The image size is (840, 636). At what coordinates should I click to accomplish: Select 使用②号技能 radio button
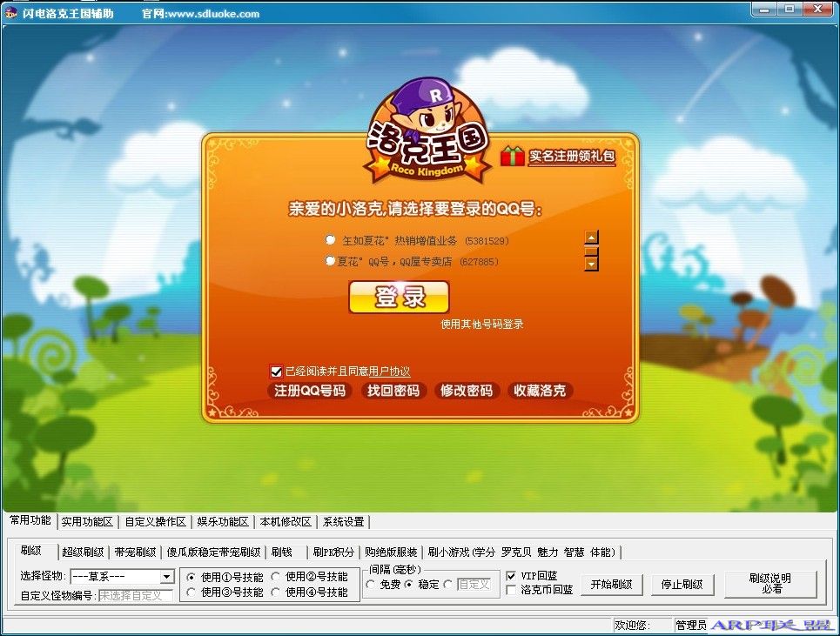click(275, 577)
